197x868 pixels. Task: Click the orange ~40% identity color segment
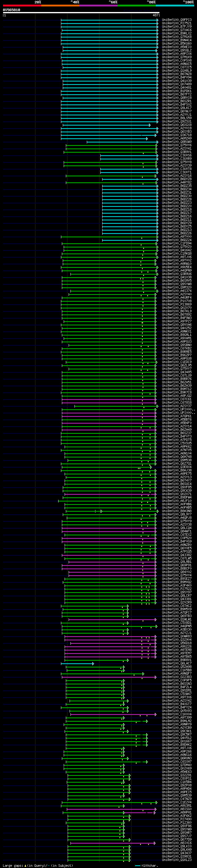point(60,6)
